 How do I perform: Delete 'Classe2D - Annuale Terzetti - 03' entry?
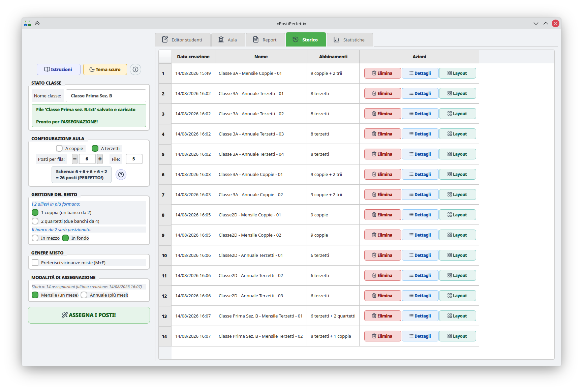(382, 296)
